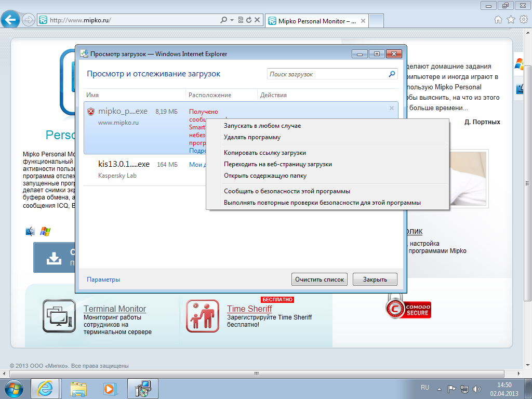Close the Mipko Personal Monitor tab

point(363,21)
